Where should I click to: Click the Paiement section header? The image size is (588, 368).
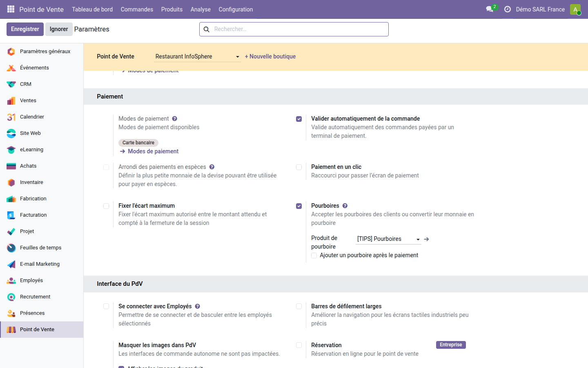tap(110, 96)
